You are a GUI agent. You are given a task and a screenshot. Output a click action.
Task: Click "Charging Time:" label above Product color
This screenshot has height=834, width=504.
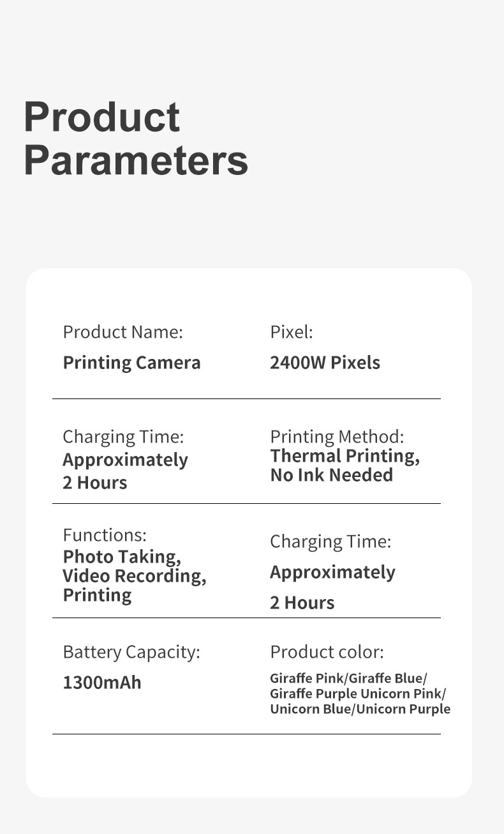[330, 542]
